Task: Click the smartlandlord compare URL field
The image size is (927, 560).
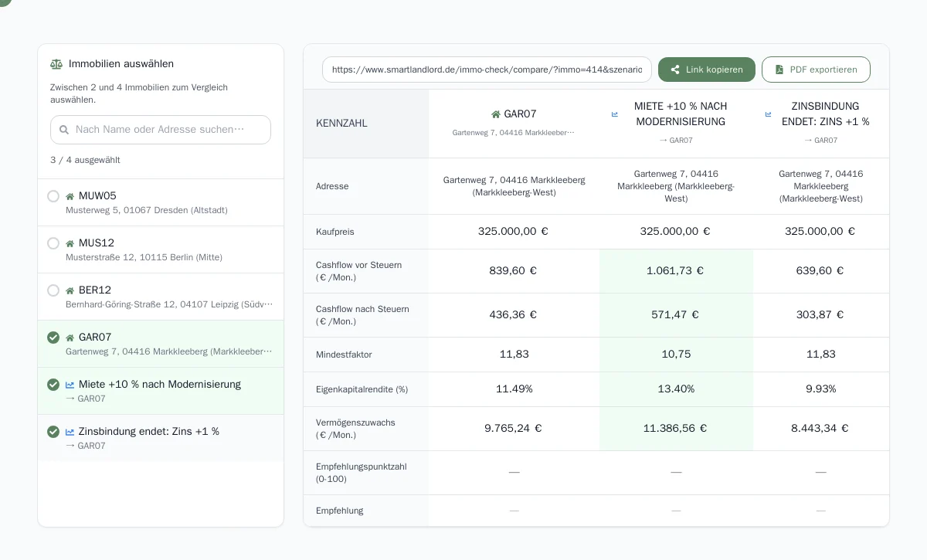Action: (x=487, y=70)
